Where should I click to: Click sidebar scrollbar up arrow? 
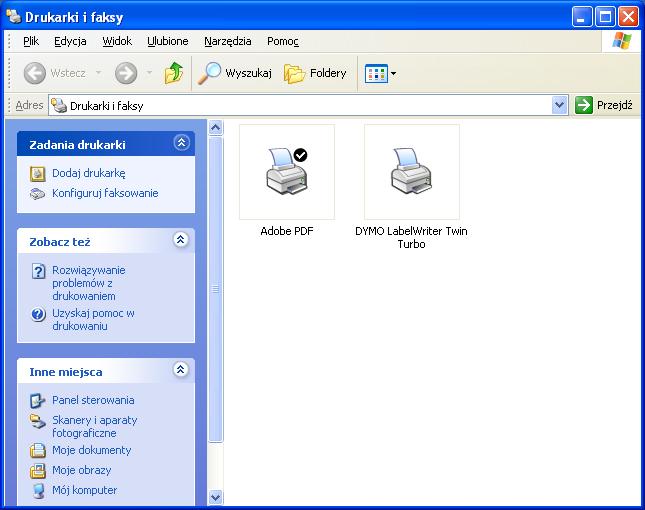tap(216, 128)
